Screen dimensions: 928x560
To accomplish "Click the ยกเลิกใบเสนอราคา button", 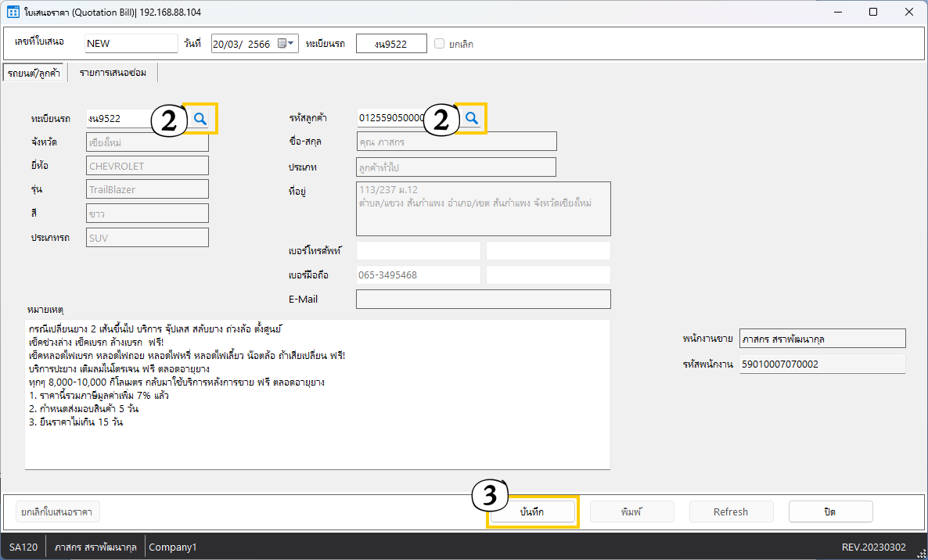I will coord(58,512).
